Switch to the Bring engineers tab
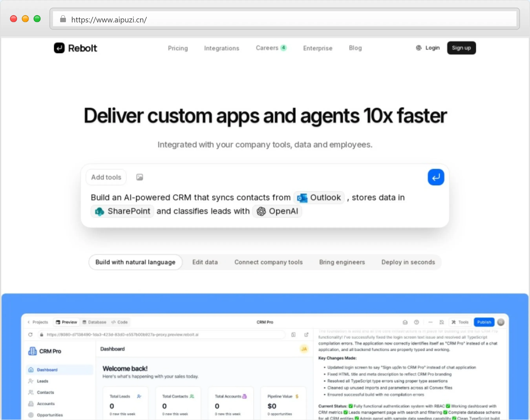The height and width of the screenshot is (420, 530). pos(342,262)
